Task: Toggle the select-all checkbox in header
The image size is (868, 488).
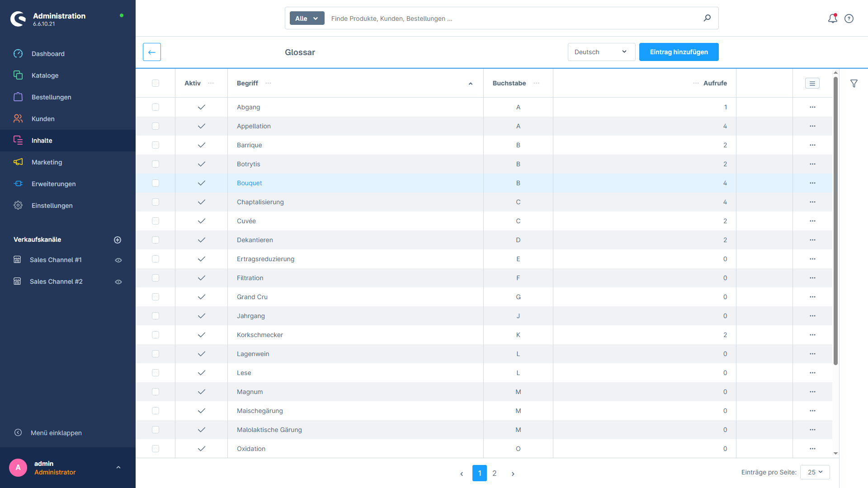Action: click(156, 83)
